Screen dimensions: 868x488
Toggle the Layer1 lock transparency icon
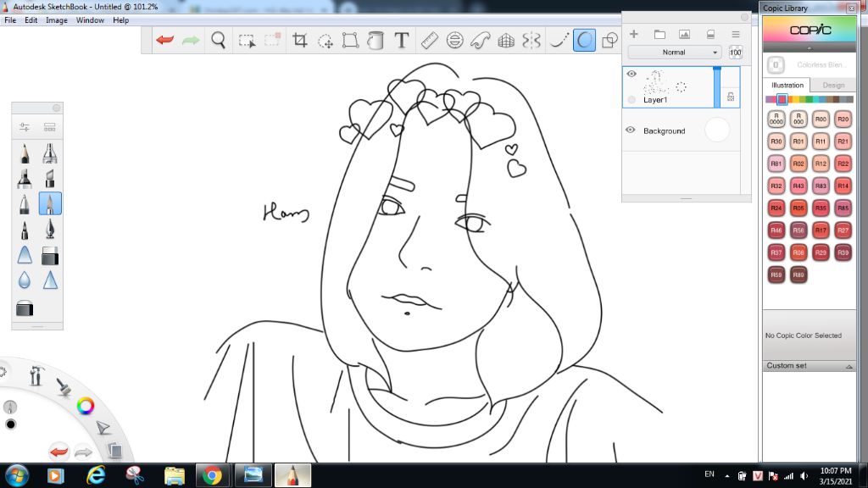coord(731,97)
